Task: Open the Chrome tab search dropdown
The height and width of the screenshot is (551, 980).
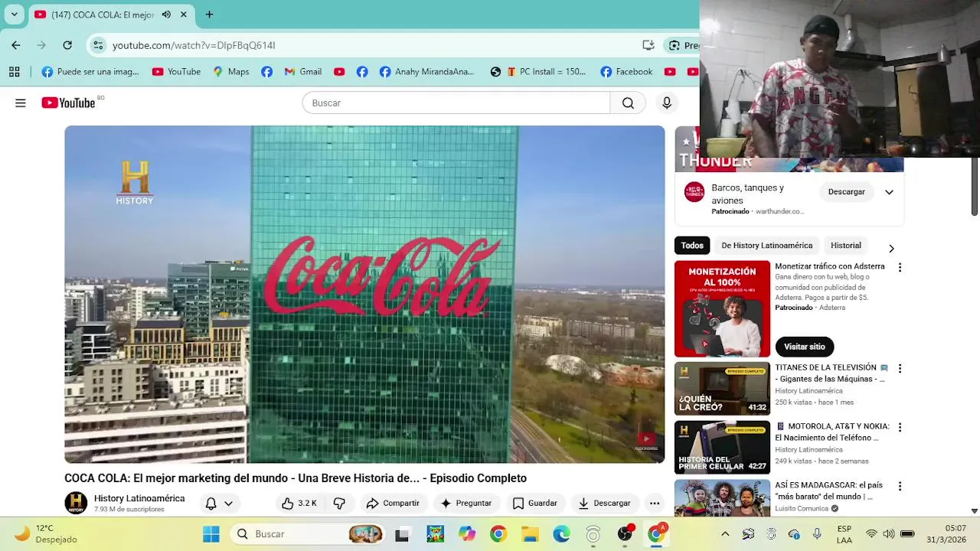Action: point(14,15)
